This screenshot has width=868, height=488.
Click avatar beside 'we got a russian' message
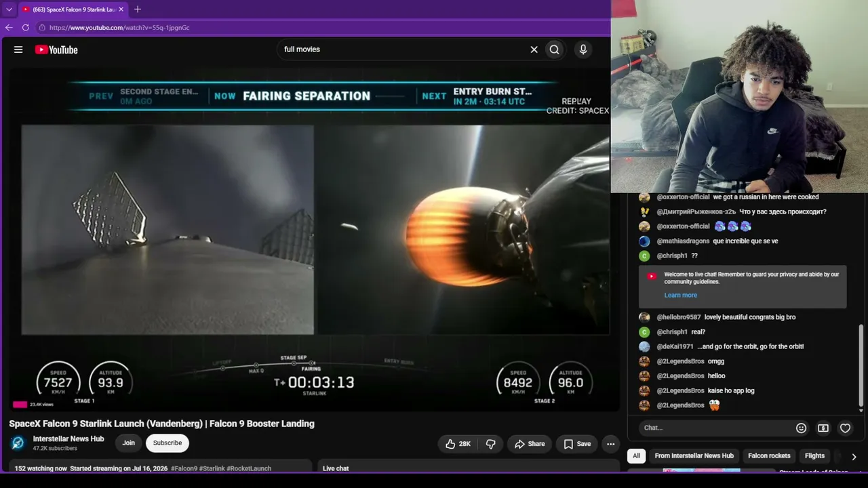coord(644,197)
